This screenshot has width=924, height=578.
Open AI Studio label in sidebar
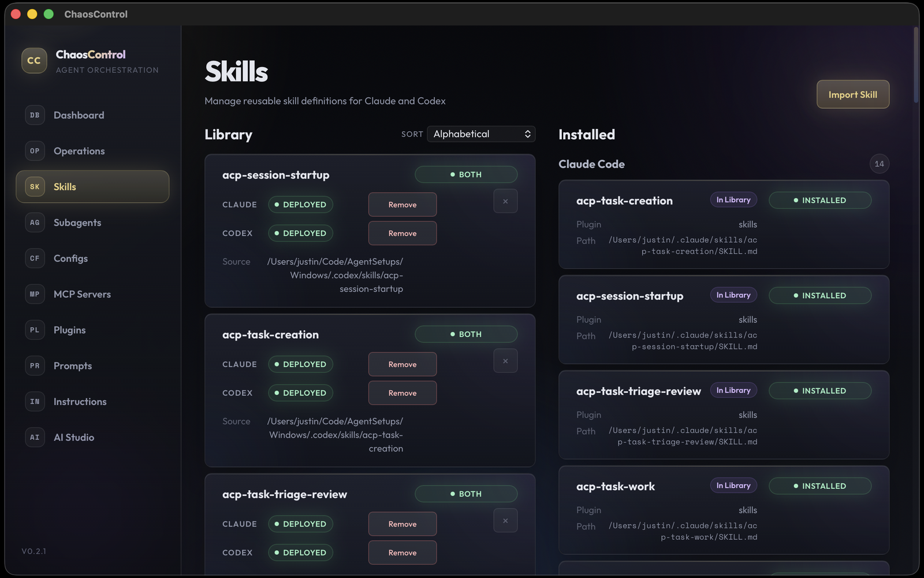point(74,438)
